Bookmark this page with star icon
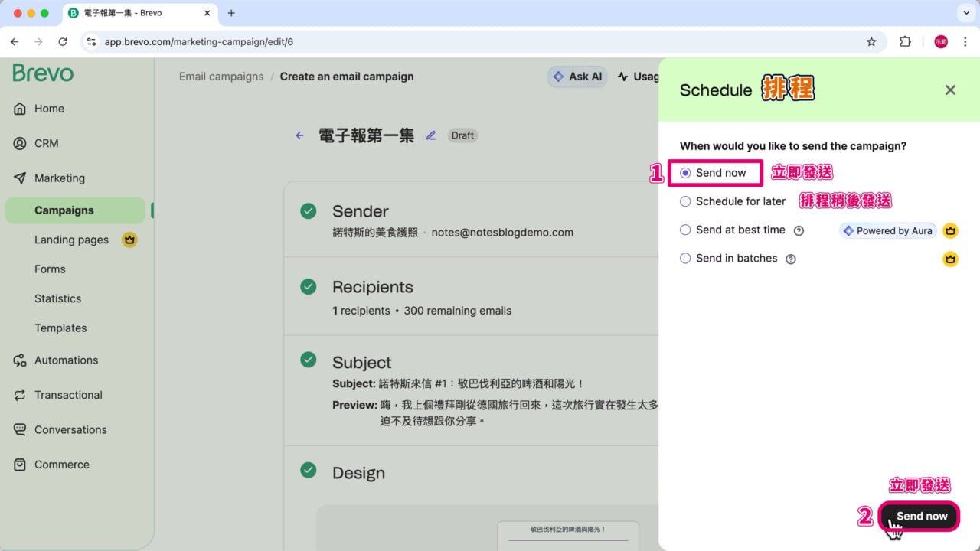 pos(871,42)
